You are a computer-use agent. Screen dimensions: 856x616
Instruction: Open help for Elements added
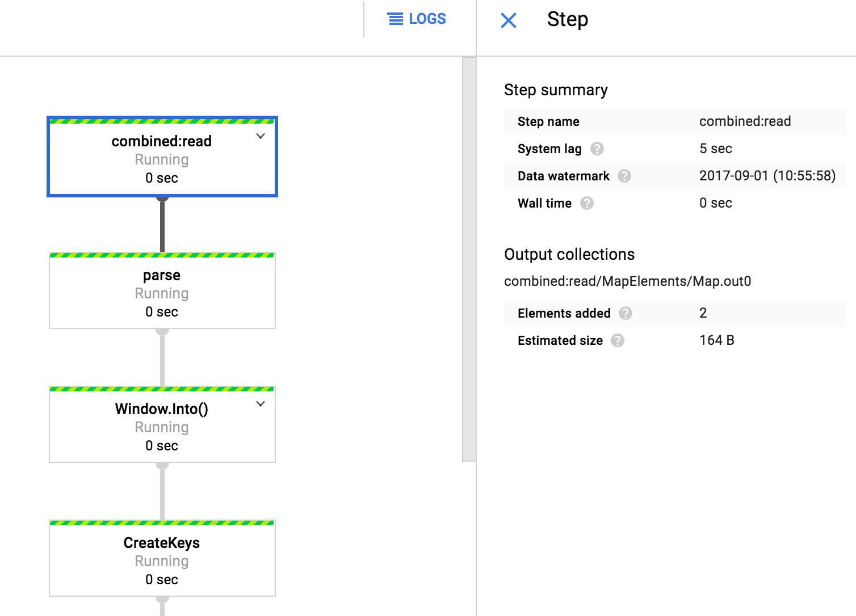(x=626, y=313)
